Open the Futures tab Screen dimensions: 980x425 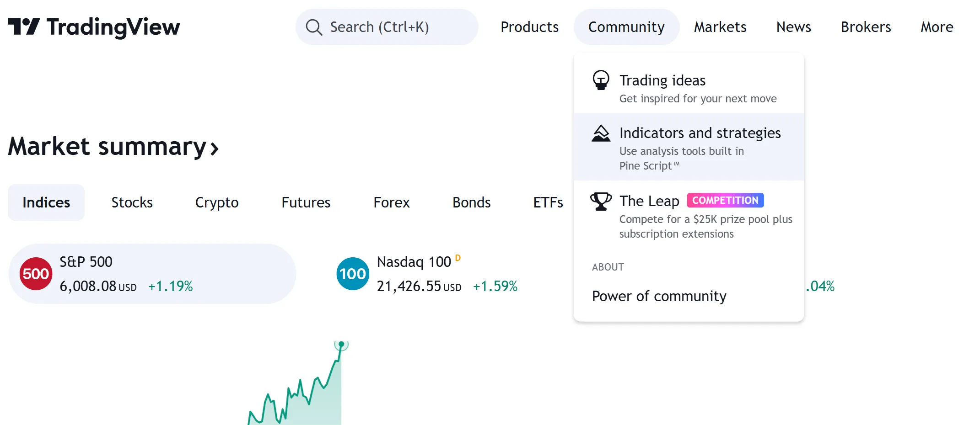(306, 202)
